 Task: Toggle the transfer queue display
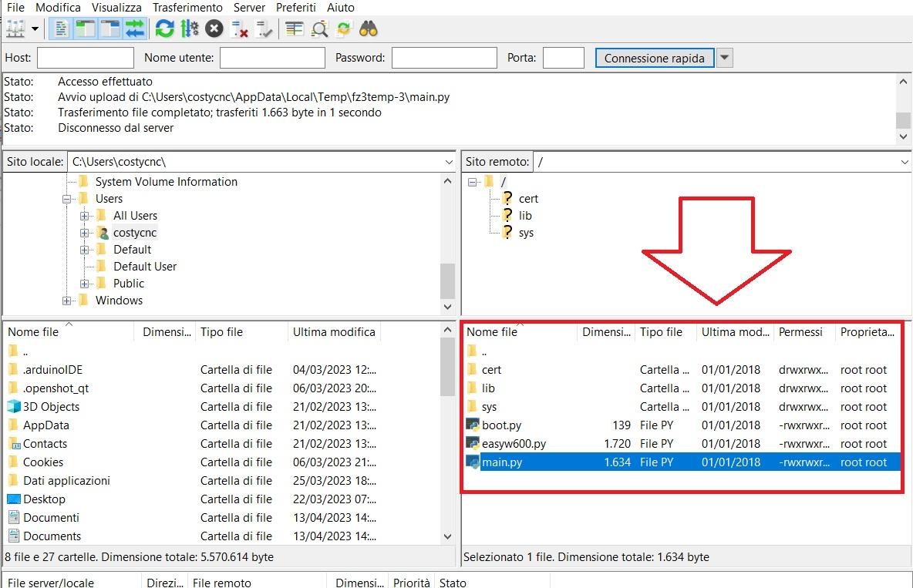[134, 29]
